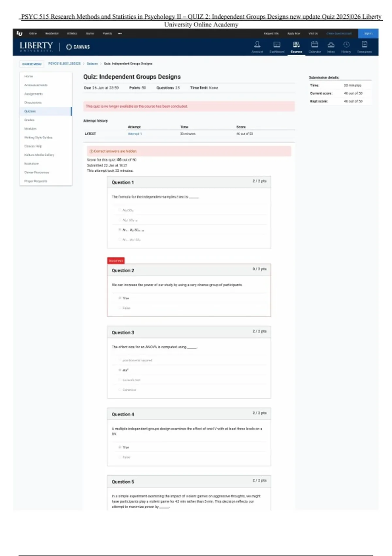Click the Quizzes breadcrumb link
392x556 pixels.
92,64
